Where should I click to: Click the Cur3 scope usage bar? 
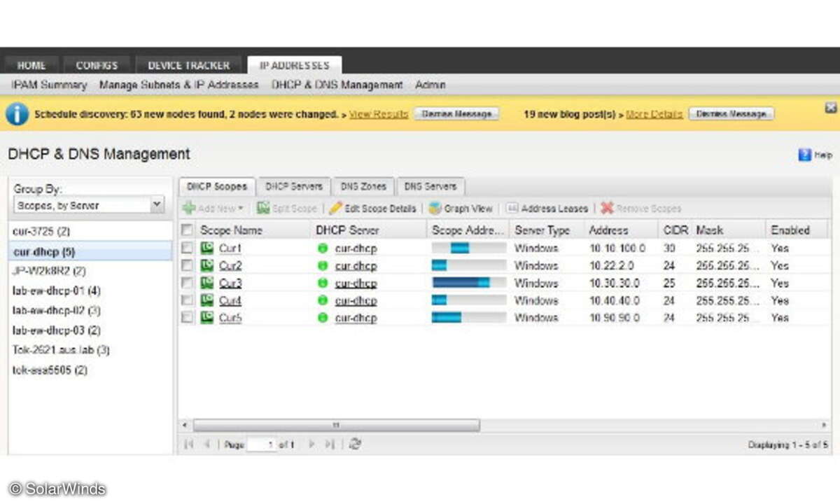(469, 283)
